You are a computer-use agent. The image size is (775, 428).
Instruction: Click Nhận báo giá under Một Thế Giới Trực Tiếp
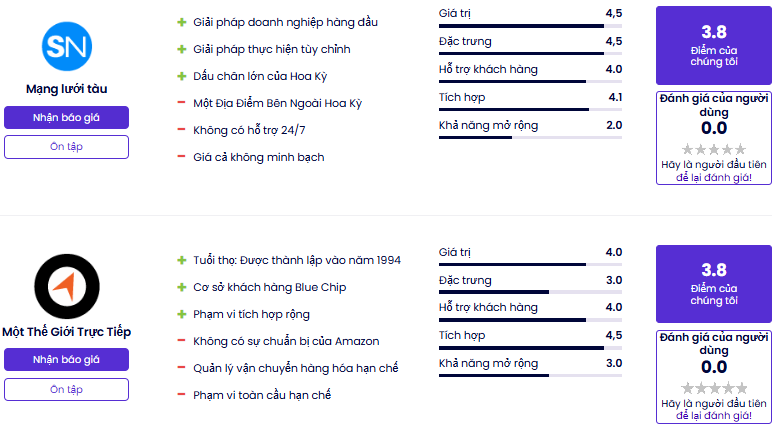(x=66, y=359)
